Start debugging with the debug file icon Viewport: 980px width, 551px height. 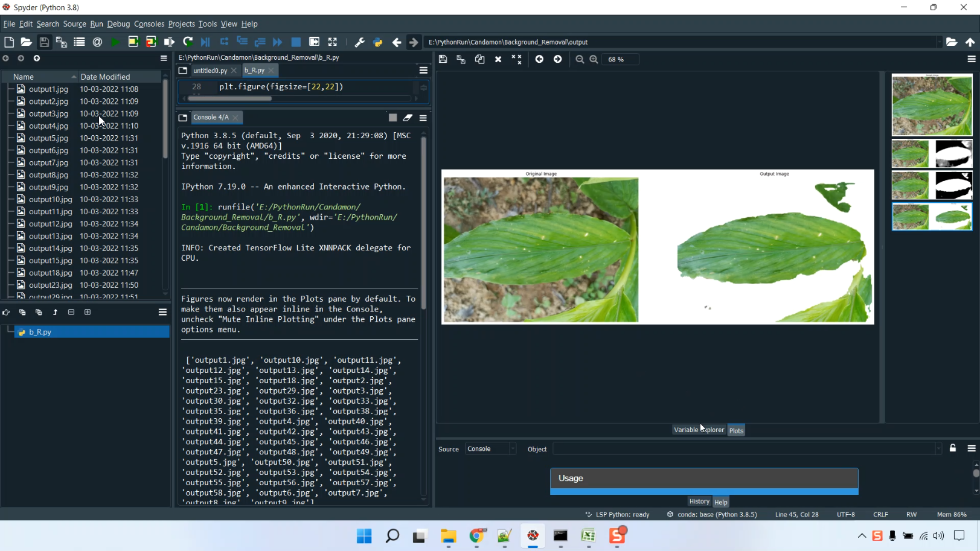click(205, 42)
